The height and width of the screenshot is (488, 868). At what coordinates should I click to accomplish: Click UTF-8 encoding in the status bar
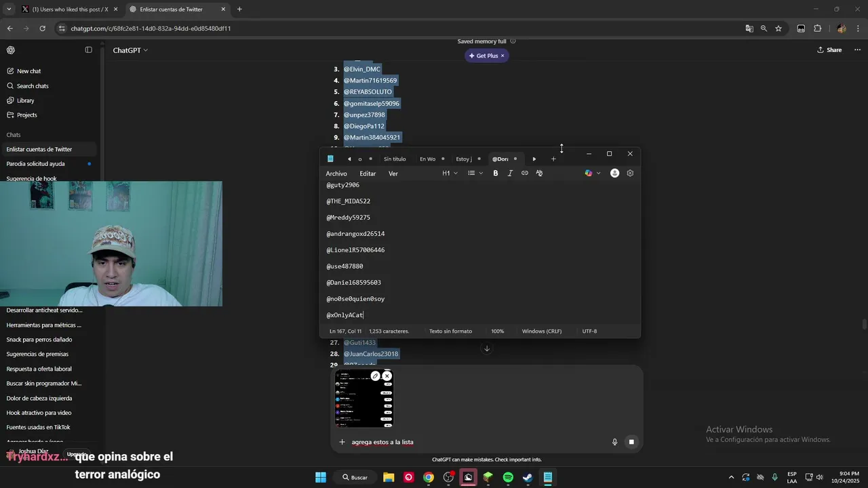tap(589, 331)
